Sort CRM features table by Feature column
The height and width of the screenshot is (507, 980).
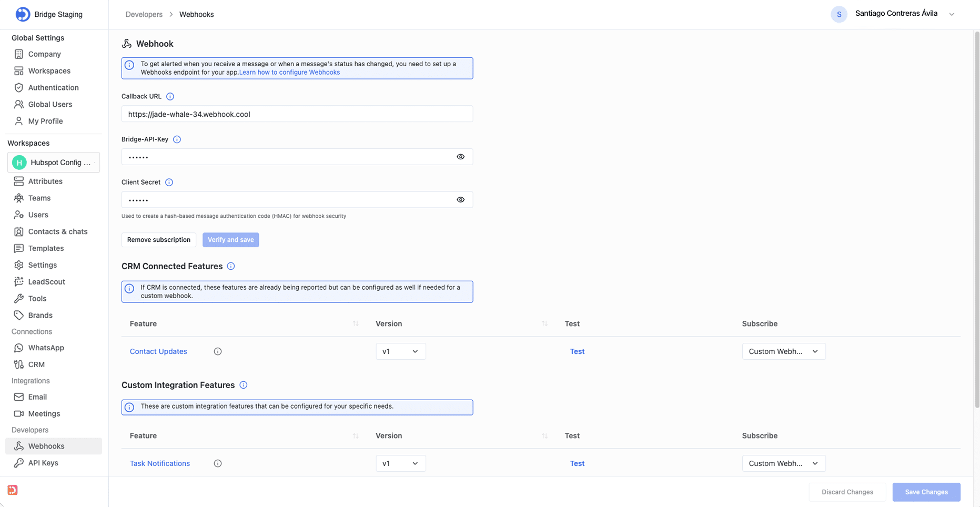pyautogui.click(x=356, y=323)
